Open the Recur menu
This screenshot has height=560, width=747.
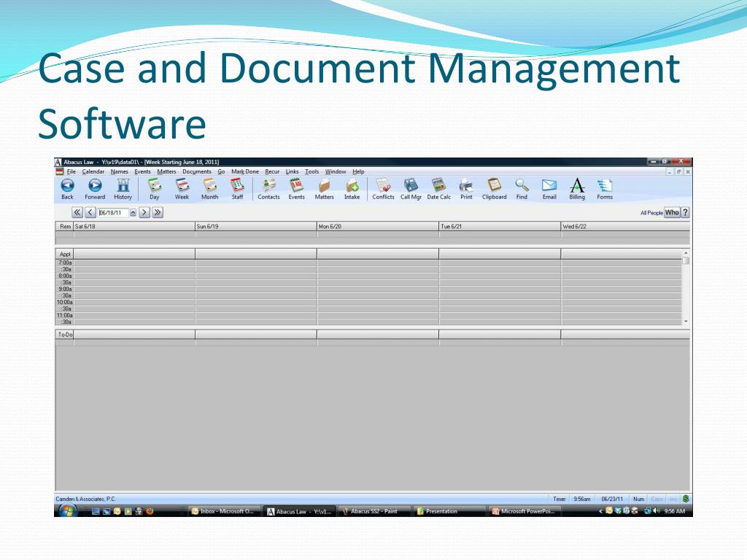point(273,171)
